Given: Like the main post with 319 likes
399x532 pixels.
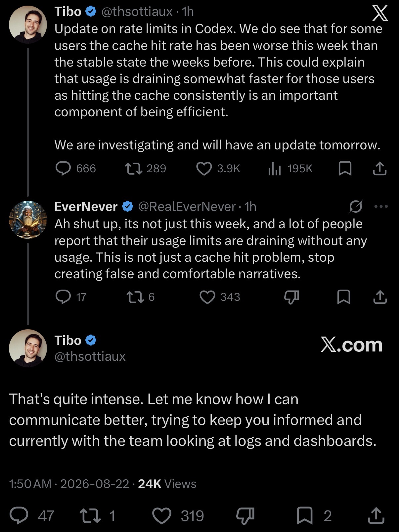Looking at the screenshot, I should (x=178, y=516).
